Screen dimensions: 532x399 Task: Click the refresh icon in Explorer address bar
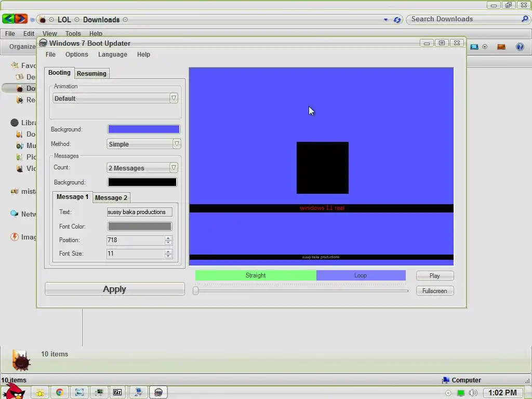click(x=397, y=20)
